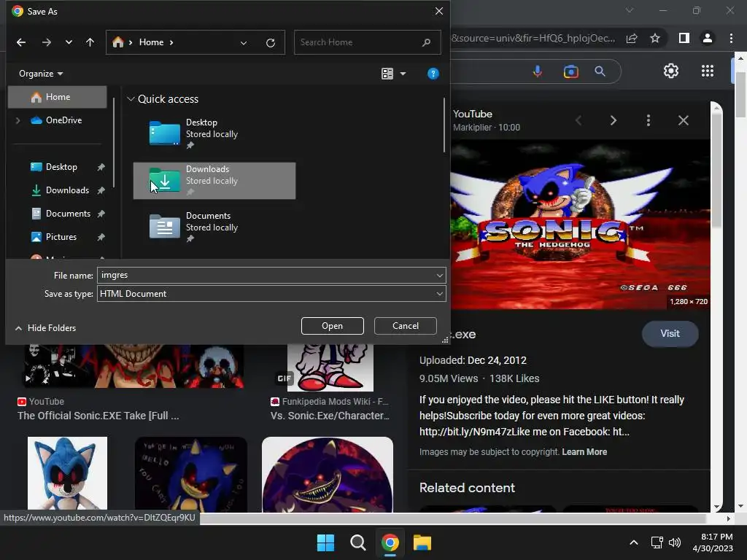
Task: Share this page from Chrome address bar
Action: tap(632, 39)
